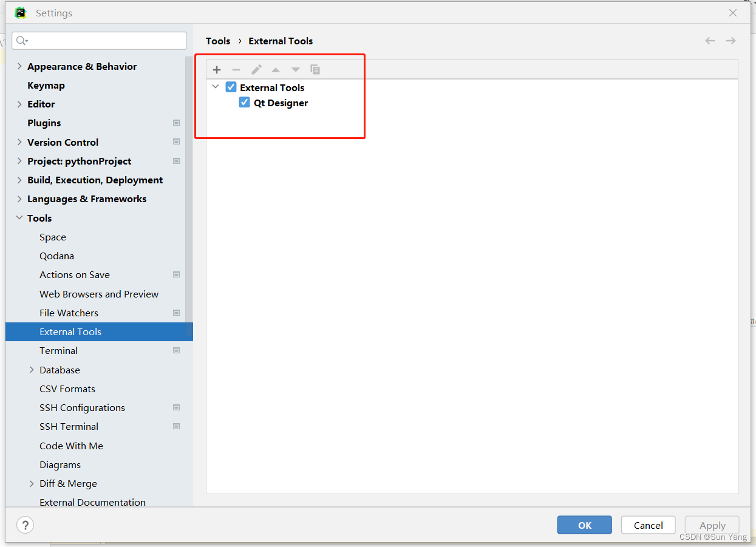Screen dimensions: 756x547
Task: Click External Tools in the breadcrumb
Action: 281,41
